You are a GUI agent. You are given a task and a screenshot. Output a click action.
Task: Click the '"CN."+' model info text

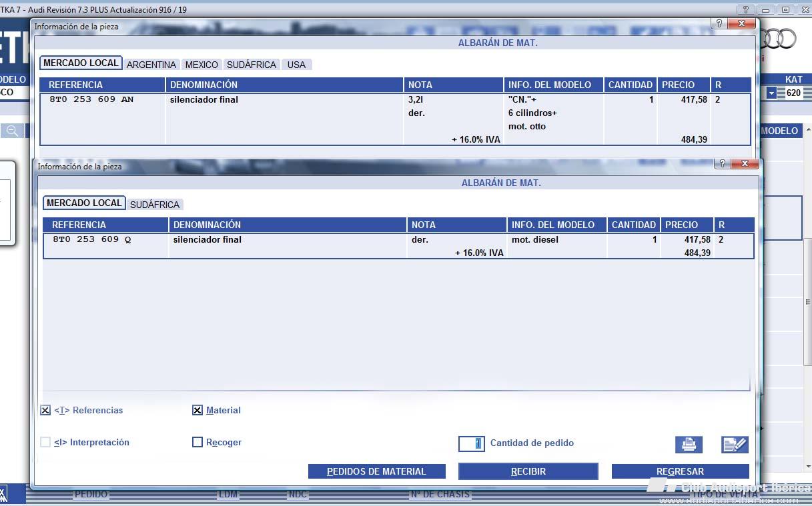pos(522,100)
